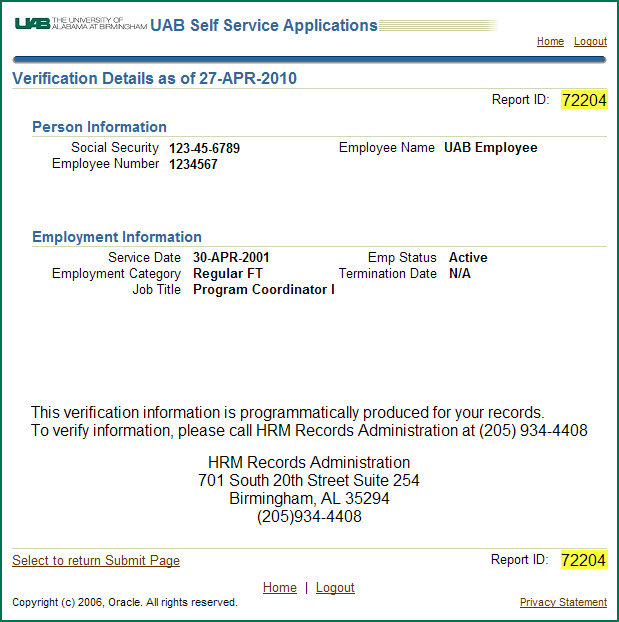Click the Verification Details as of 27-APR-2010 heading
The height and width of the screenshot is (622, 619).
pyautogui.click(x=154, y=78)
